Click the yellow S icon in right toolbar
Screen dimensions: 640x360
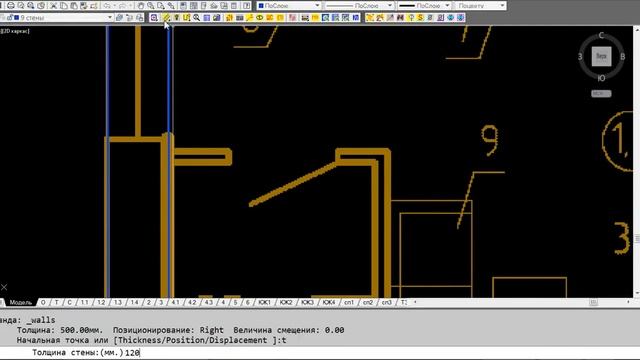click(420, 18)
